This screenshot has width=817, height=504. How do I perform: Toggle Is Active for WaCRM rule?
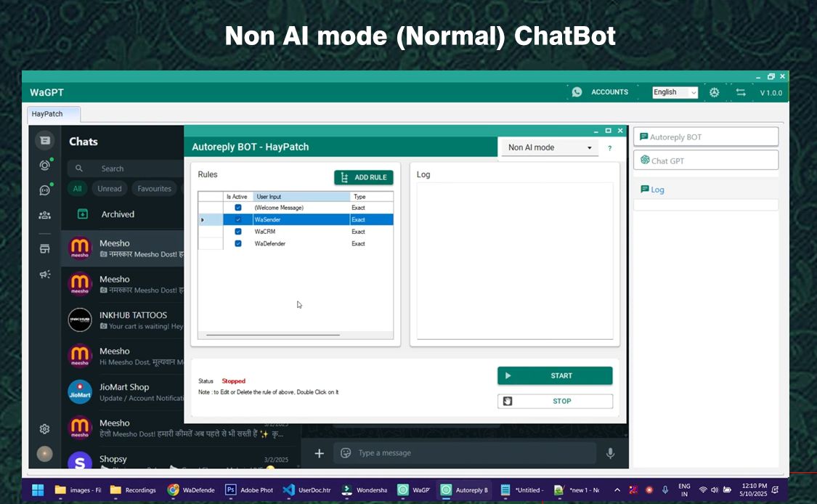(x=238, y=232)
